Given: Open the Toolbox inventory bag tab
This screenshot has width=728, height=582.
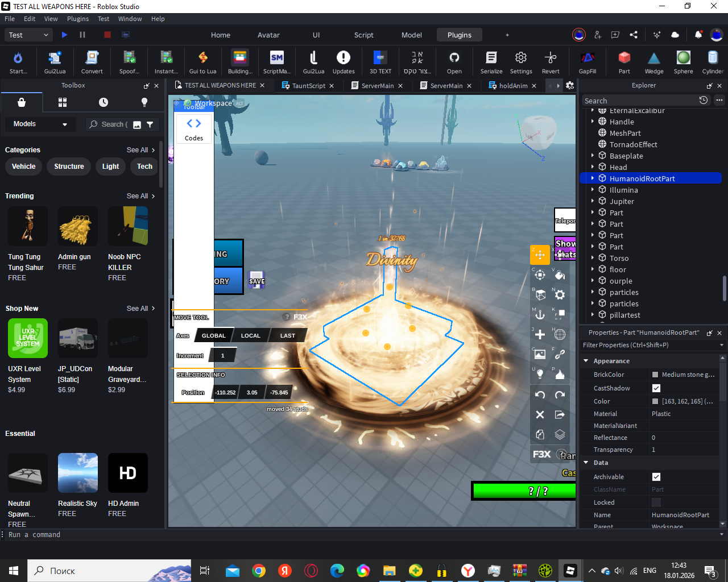Looking at the screenshot, I should click(22, 102).
